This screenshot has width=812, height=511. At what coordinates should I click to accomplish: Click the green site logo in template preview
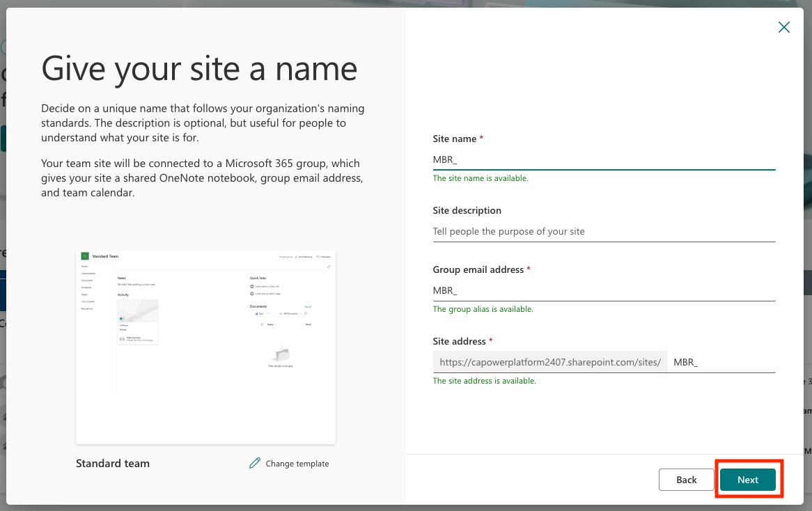pos(85,256)
